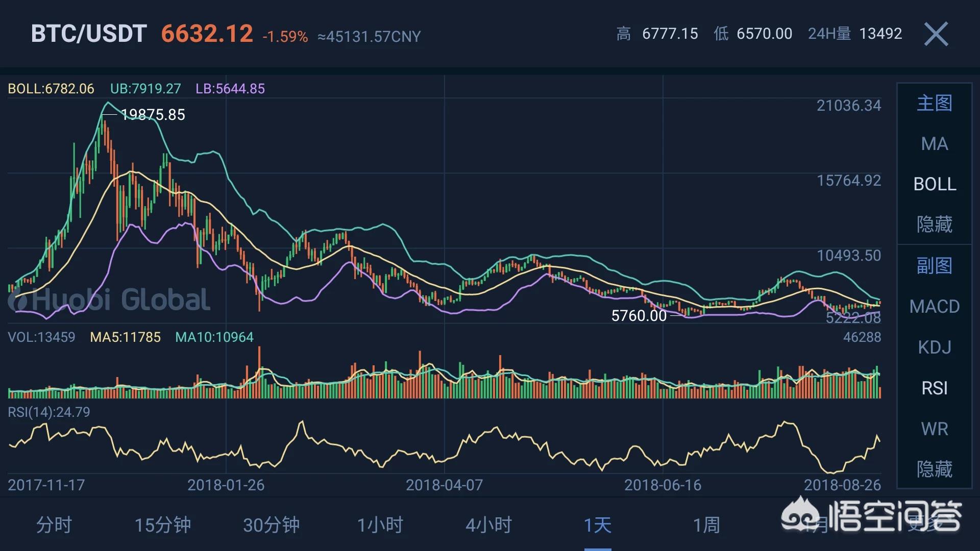Switch to 1周 weekly interval tab
This screenshot has width=980, height=551.
tap(706, 525)
